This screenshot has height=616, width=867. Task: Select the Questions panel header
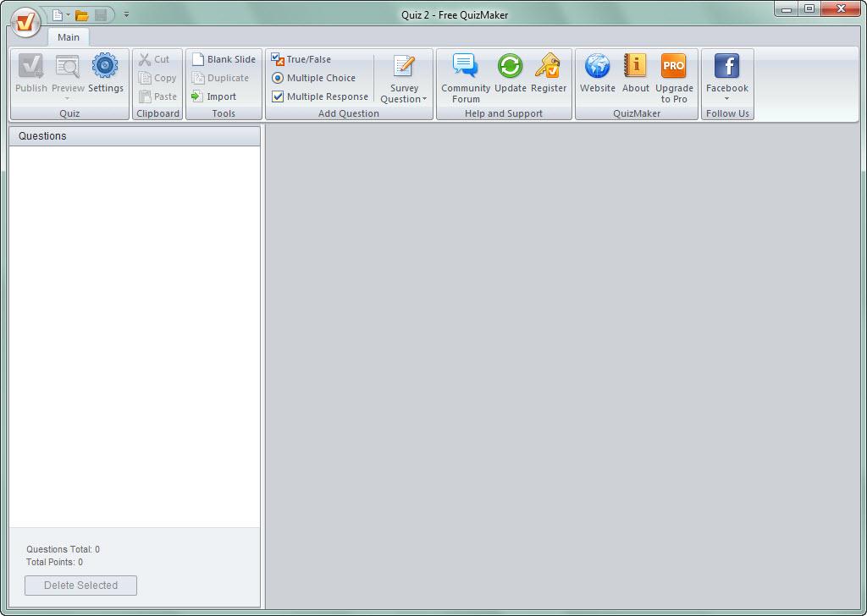(135, 136)
